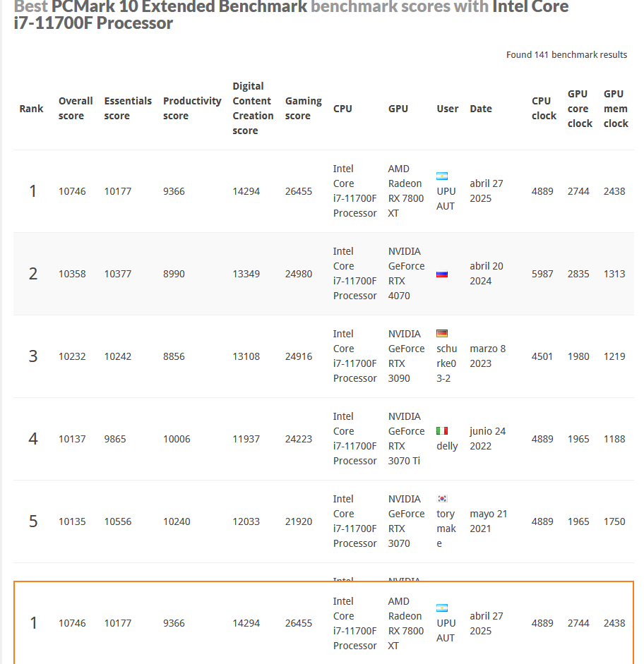Open user UPU AUT profile in rank 1 row

click(x=446, y=198)
